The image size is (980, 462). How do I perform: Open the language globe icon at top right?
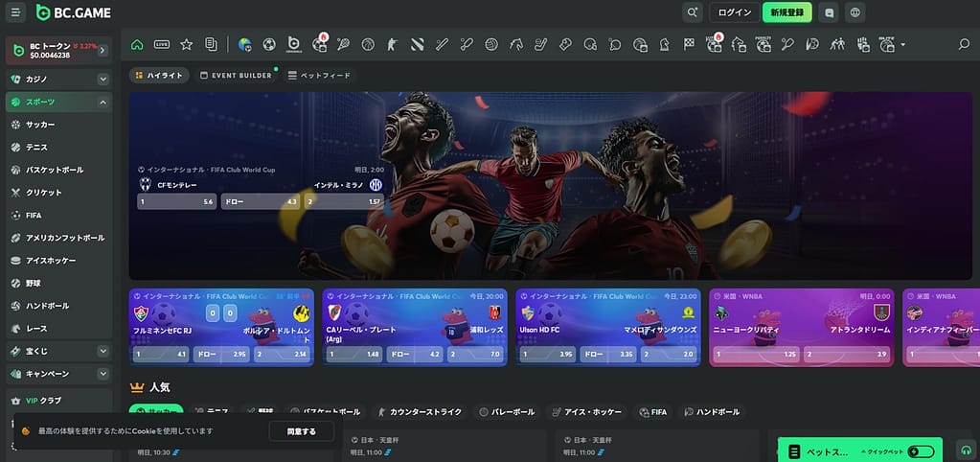coord(855,12)
